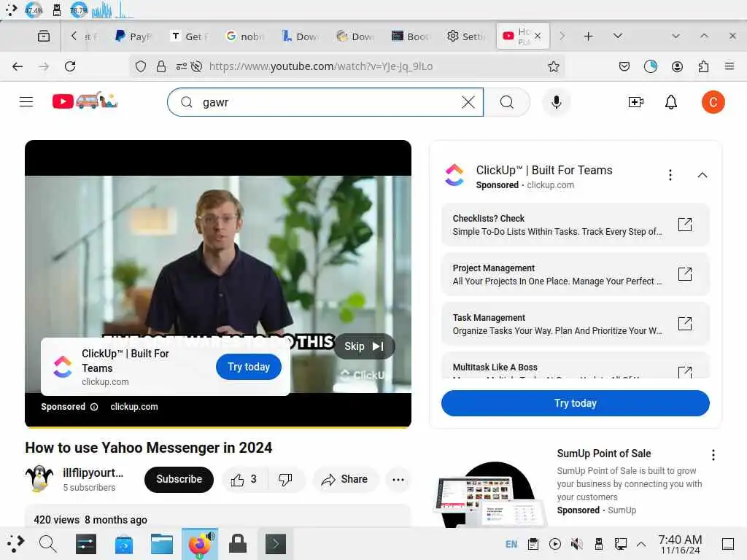Open the Multitask Like A Boss card
Screen dimensions: 747x560
[575, 366]
